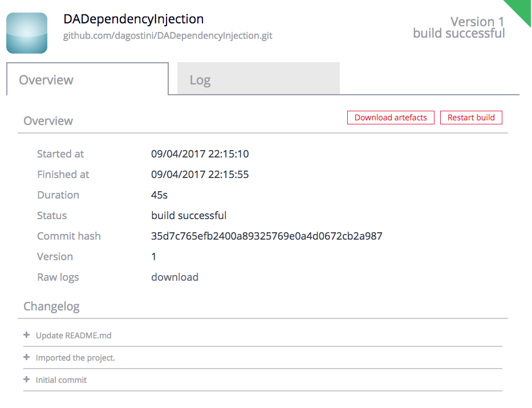This screenshot has height=408, width=532.
Task: Expand the Update README.md changelog text
Action: click(74, 336)
